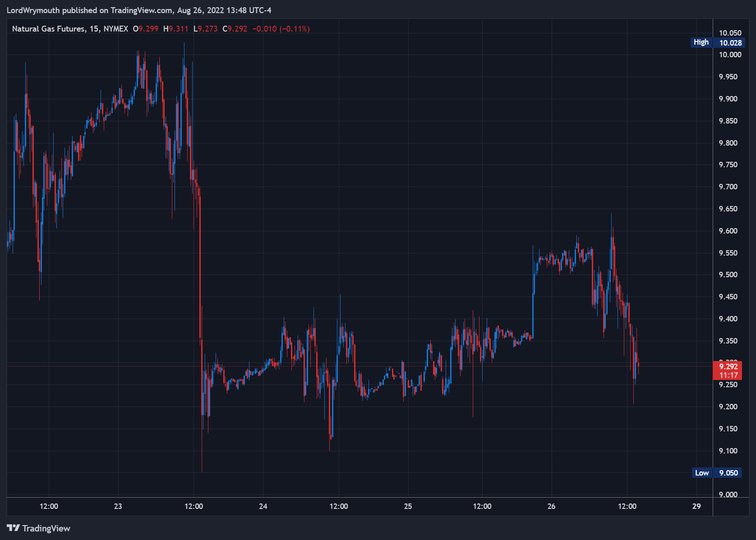
Task: Click date label 24 on time axis
Action: point(263,506)
